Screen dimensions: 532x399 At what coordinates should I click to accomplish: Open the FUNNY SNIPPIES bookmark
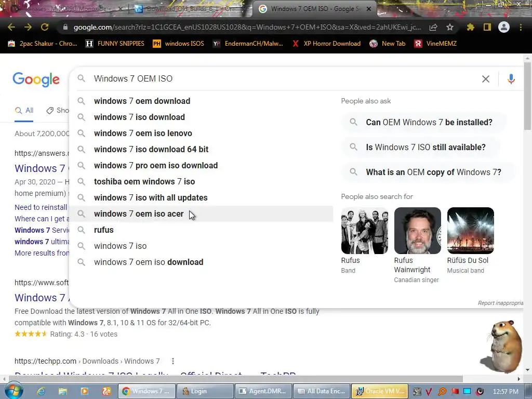pos(115,44)
